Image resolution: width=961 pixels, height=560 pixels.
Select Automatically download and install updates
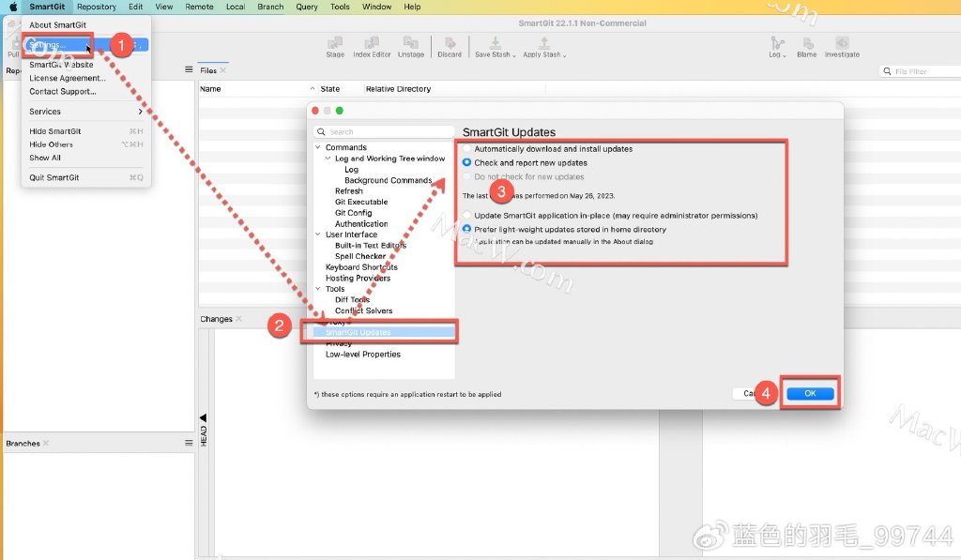tap(467, 149)
